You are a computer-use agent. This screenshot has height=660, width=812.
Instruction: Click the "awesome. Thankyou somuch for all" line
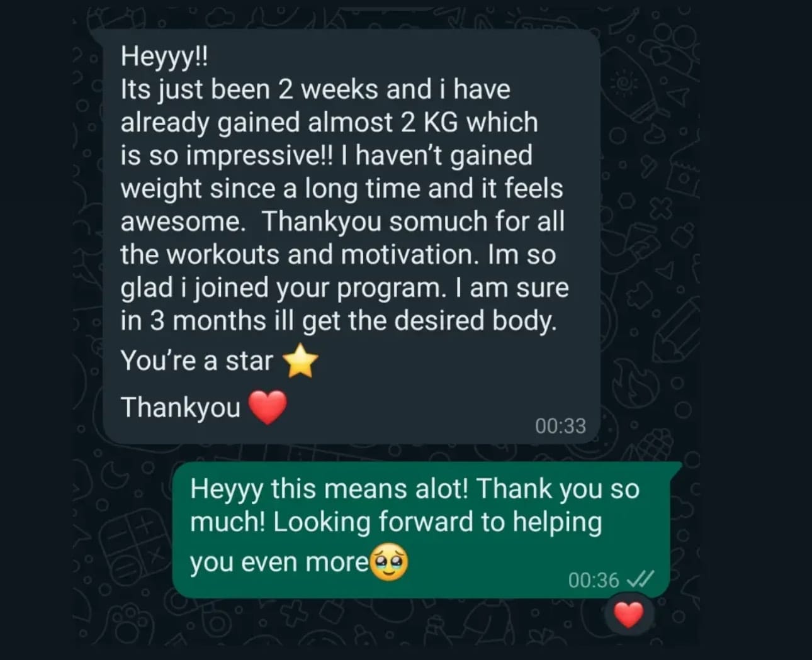(x=342, y=221)
